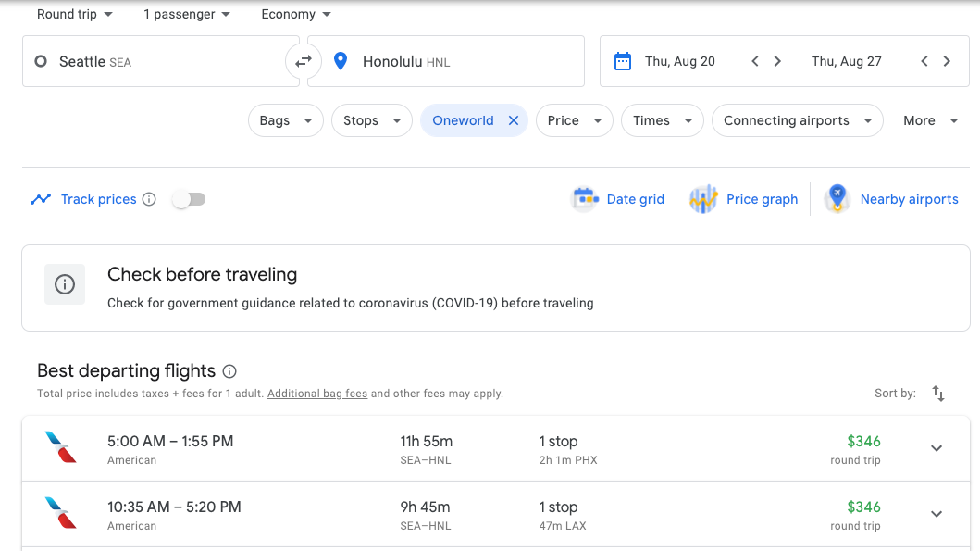Screen dimensions: 980x551
Task: Show Nearby airports
Action: point(891,199)
